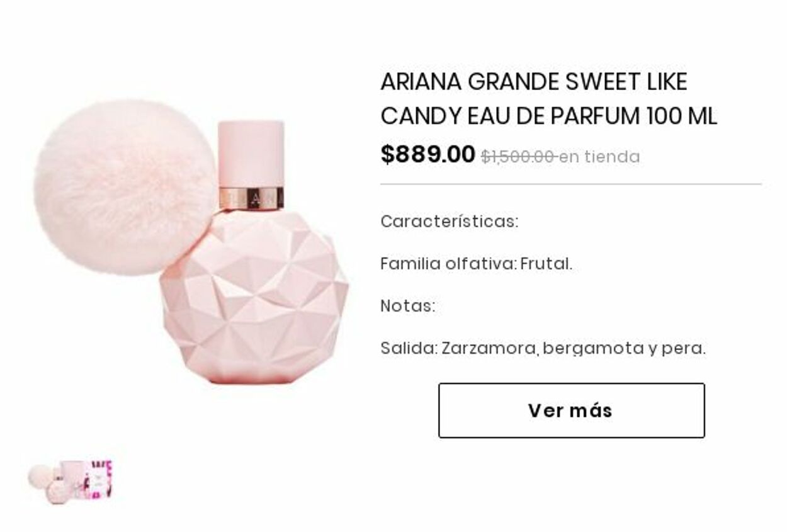The height and width of the screenshot is (532, 787).
Task: Click the Ariana Grande Sweet Like Candy title
Action: coord(548,99)
